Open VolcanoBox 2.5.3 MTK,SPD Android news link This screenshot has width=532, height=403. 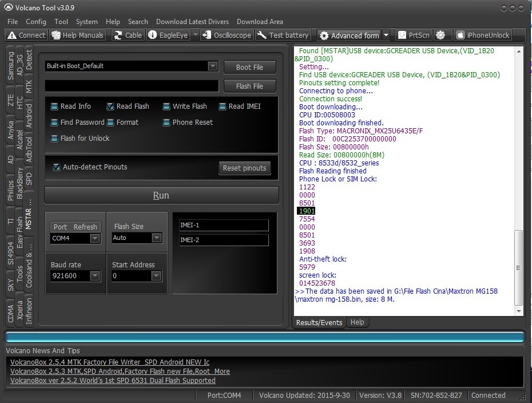[120, 372]
